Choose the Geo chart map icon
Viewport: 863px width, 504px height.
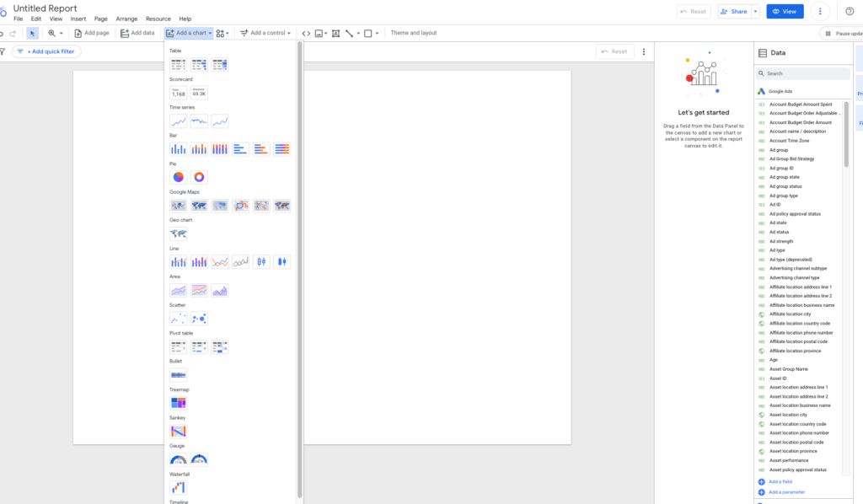coord(179,233)
